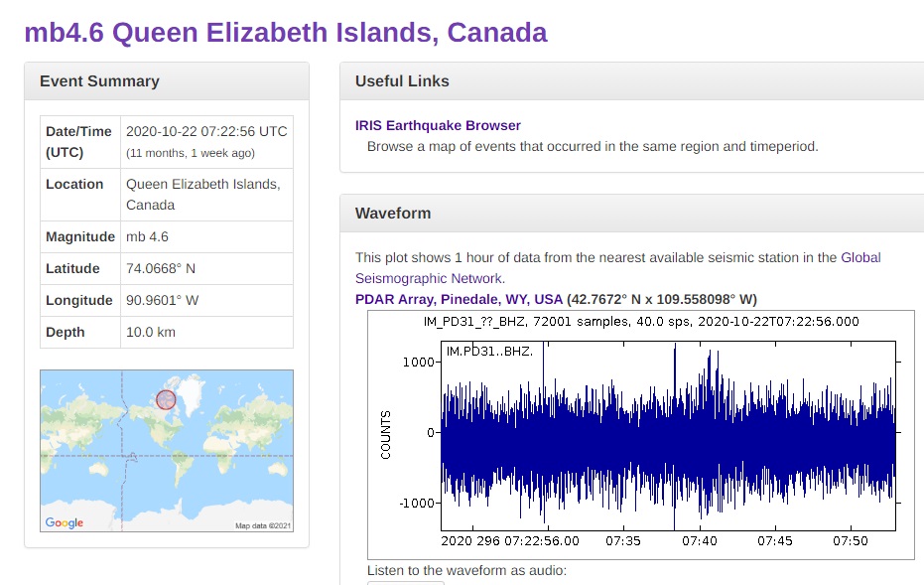This screenshot has height=585, width=924.
Task: Click the Event Summary panel header
Action: [167, 81]
